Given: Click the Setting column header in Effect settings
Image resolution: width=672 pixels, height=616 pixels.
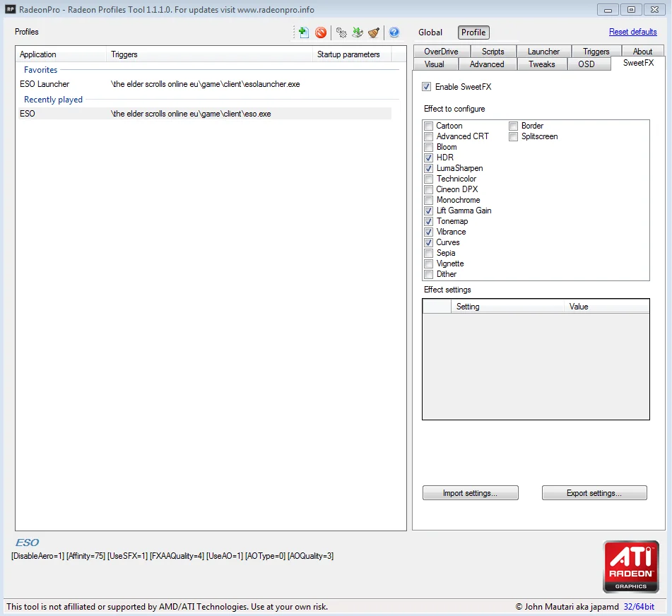Looking at the screenshot, I should point(507,307).
